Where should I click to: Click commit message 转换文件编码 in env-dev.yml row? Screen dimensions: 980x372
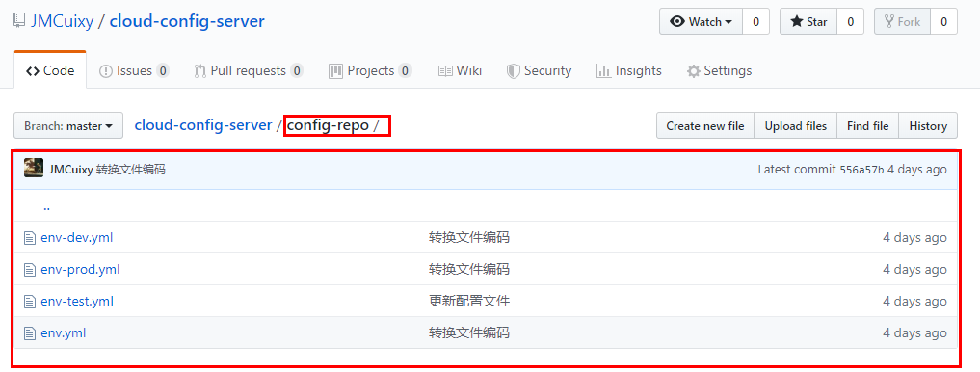(468, 238)
